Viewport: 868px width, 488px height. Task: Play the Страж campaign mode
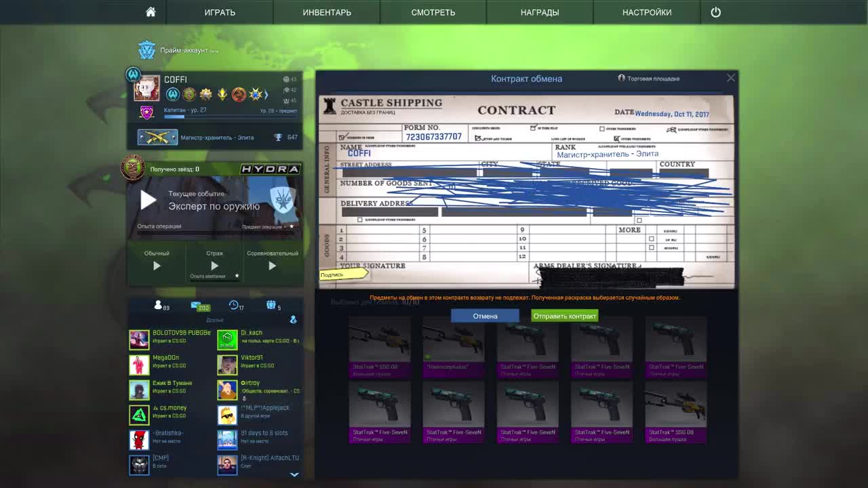click(214, 266)
